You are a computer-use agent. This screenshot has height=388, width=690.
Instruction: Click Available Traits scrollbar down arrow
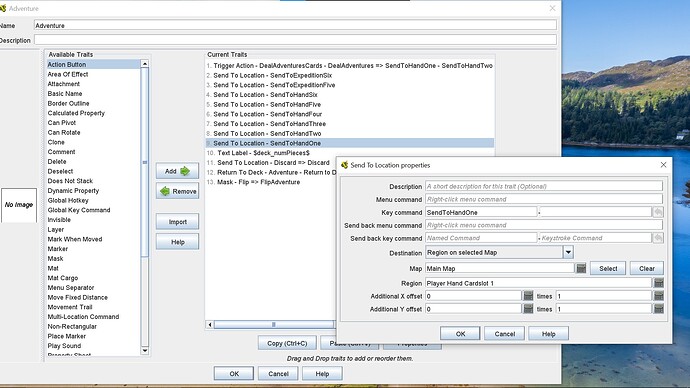coord(145,351)
